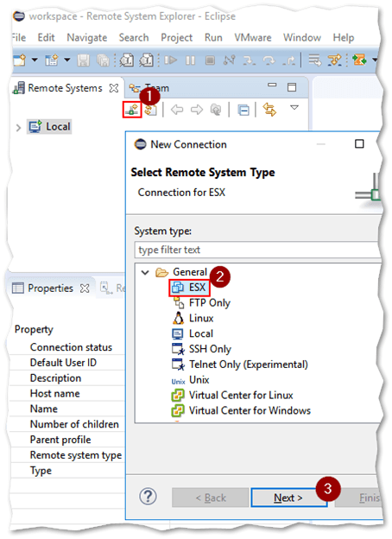Minimize the Remote Systems view panel
This screenshot has width=392, height=539.
(x=272, y=85)
